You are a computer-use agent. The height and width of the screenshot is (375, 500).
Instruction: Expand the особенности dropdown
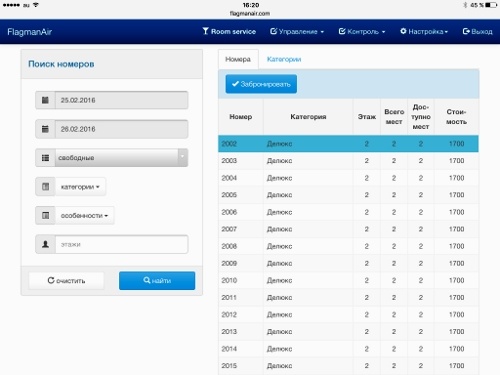pyautogui.click(x=84, y=215)
